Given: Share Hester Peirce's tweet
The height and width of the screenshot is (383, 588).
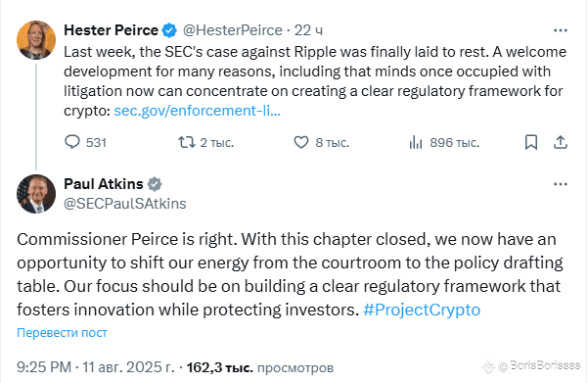Looking at the screenshot, I should [561, 142].
